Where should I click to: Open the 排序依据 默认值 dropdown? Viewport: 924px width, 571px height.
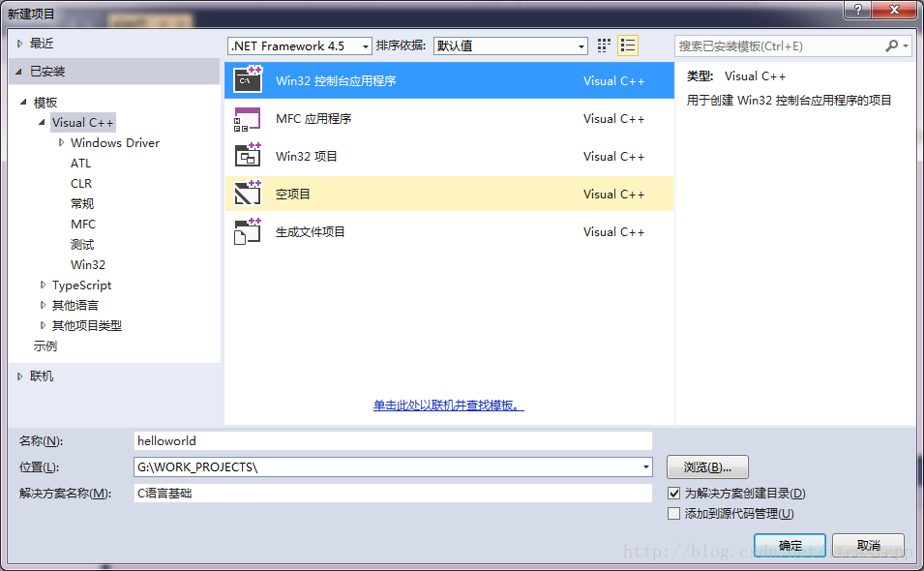click(510, 45)
